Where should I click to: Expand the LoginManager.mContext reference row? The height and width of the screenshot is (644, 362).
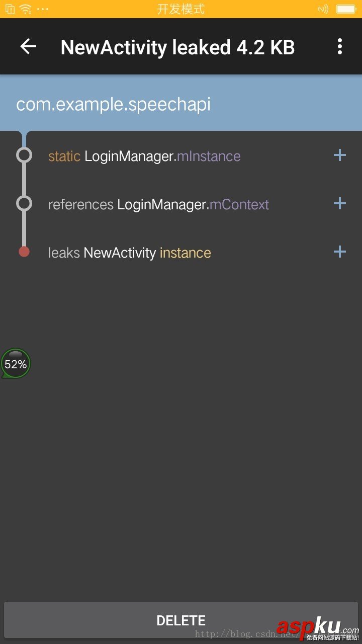point(340,204)
